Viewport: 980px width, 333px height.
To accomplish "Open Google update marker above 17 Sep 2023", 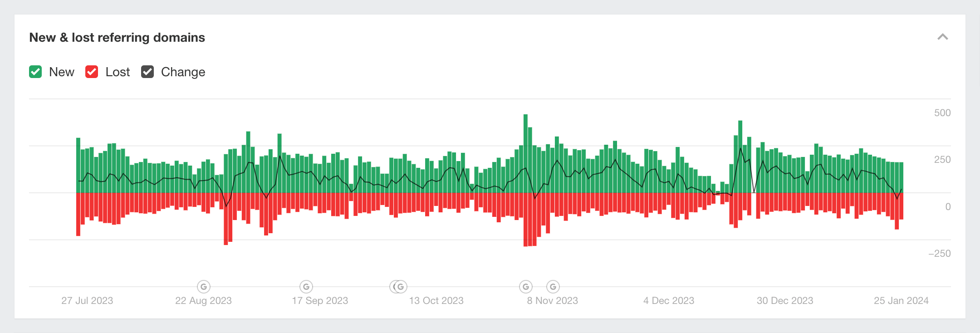I will [x=306, y=287].
